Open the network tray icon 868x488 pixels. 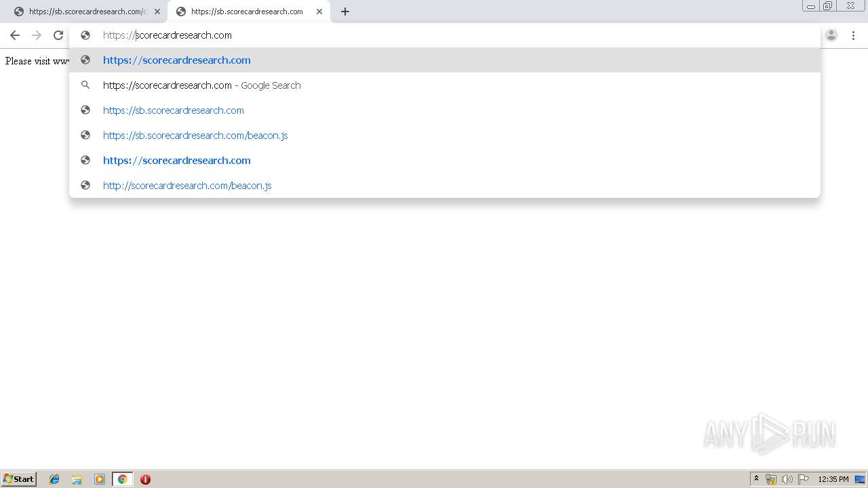coord(771,479)
